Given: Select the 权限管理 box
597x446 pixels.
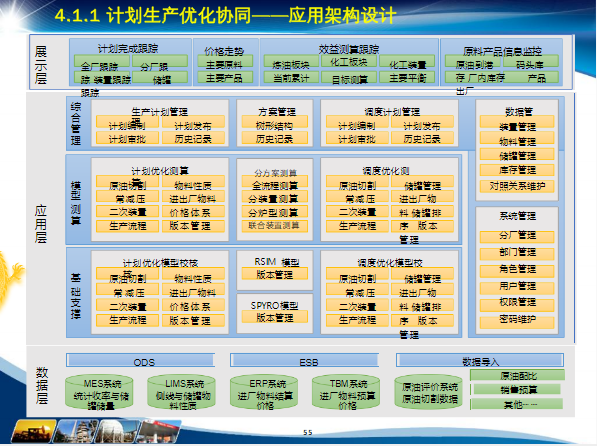Looking at the screenshot, I should [x=517, y=305].
